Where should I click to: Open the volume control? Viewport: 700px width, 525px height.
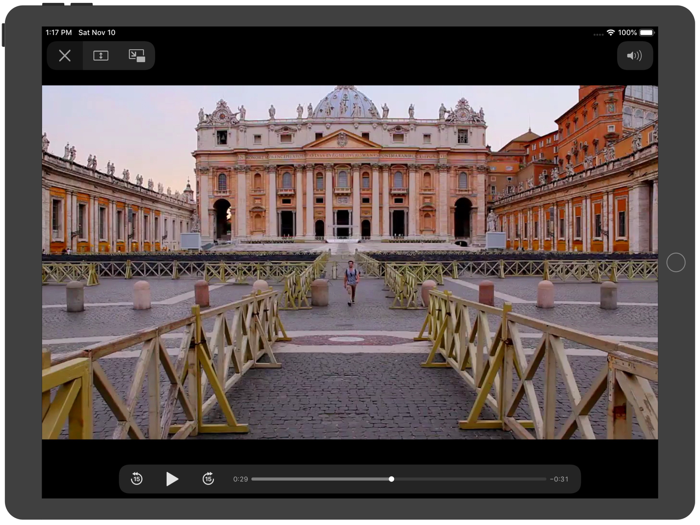634,56
